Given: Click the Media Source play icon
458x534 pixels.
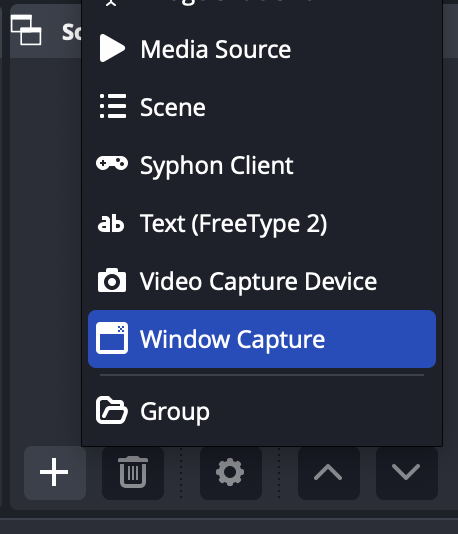Looking at the screenshot, I should (112, 49).
